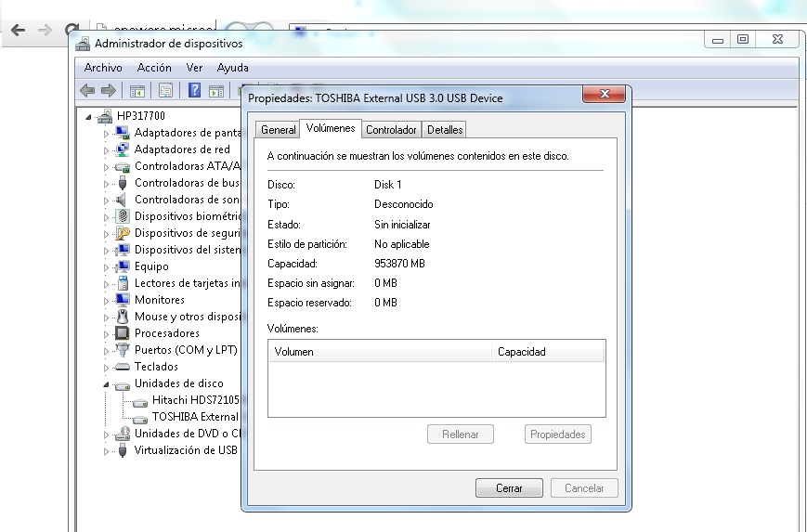
Task: Click the Mouse y otros dispositivos icon
Action: 123,317
